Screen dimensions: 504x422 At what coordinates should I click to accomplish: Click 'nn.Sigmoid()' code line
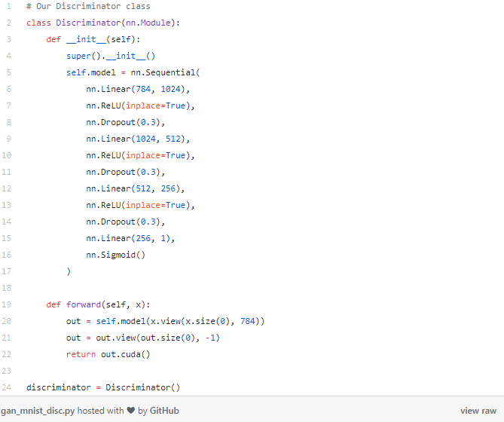click(x=116, y=255)
